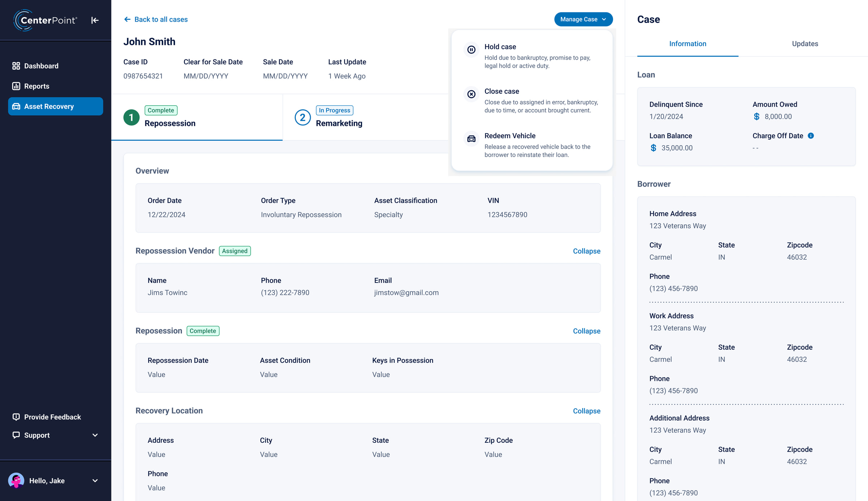Open Reports in the sidebar
Screen dimensions: 868x501
[x=55, y=86]
